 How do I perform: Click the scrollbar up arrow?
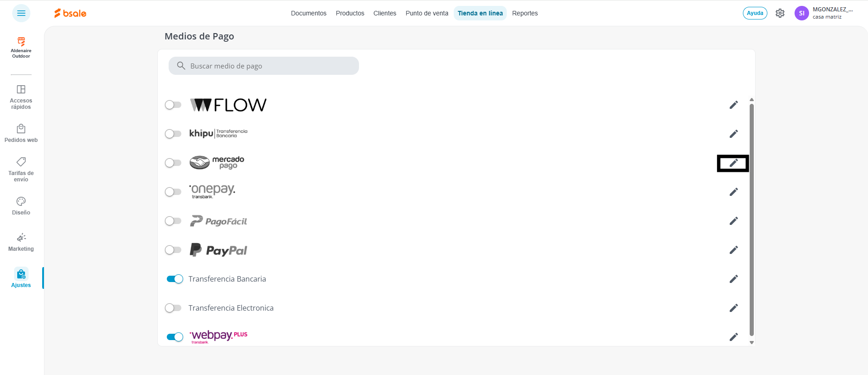click(752, 99)
